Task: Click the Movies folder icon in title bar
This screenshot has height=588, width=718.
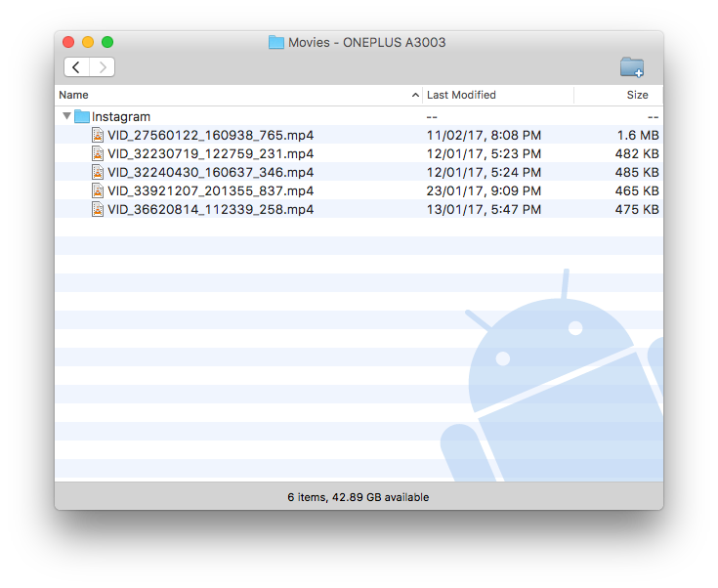Action: 276,42
